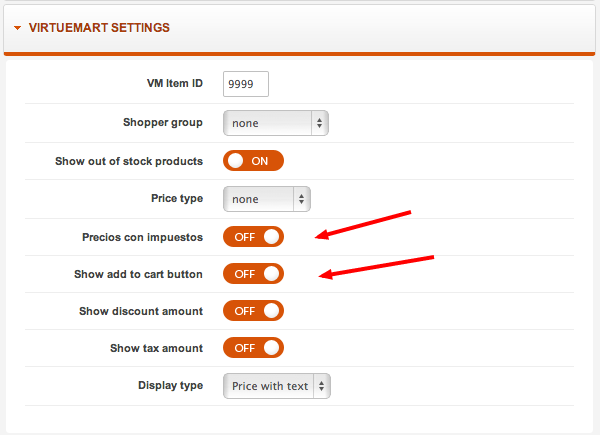Turn off Show out of stock products
Screen dimensions: 600x435
(x=253, y=161)
